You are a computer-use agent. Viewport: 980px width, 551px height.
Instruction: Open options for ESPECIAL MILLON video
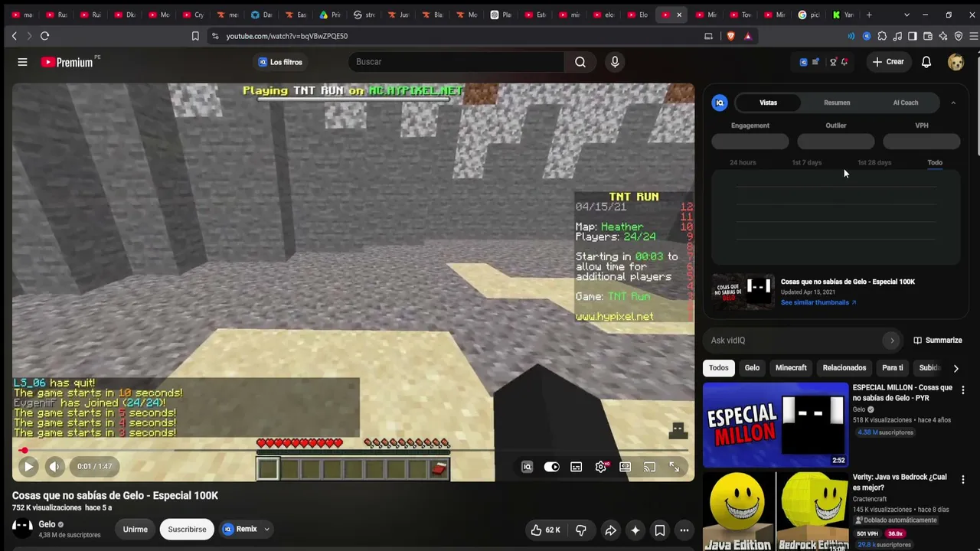[x=963, y=390]
